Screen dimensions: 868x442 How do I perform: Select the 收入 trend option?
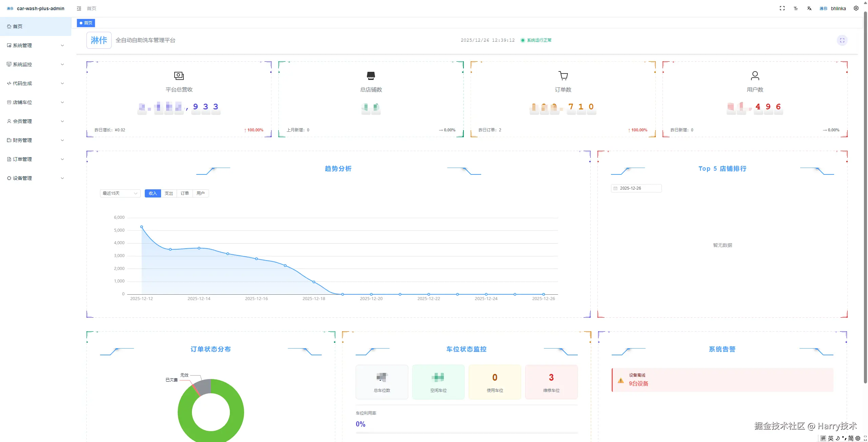[x=153, y=193]
